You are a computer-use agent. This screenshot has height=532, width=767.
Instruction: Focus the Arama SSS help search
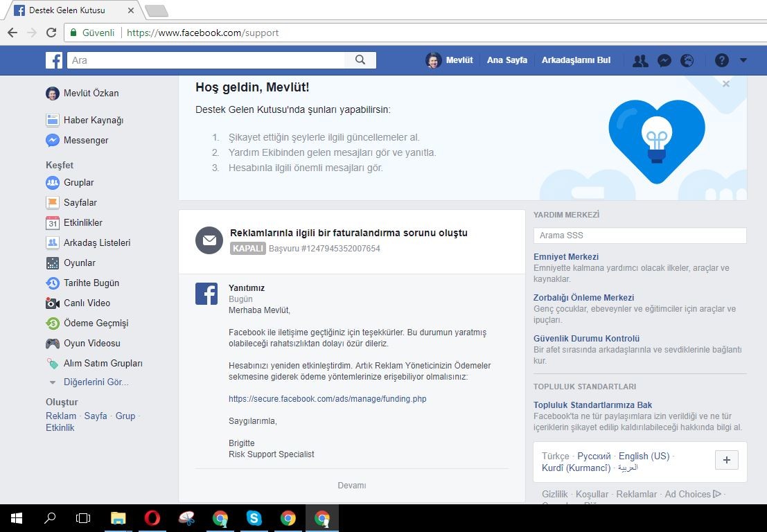coord(640,236)
